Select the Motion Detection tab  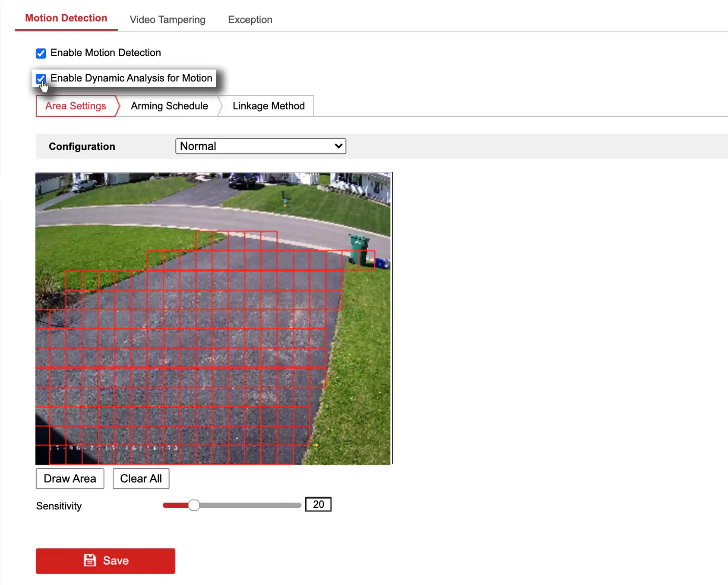click(x=66, y=18)
